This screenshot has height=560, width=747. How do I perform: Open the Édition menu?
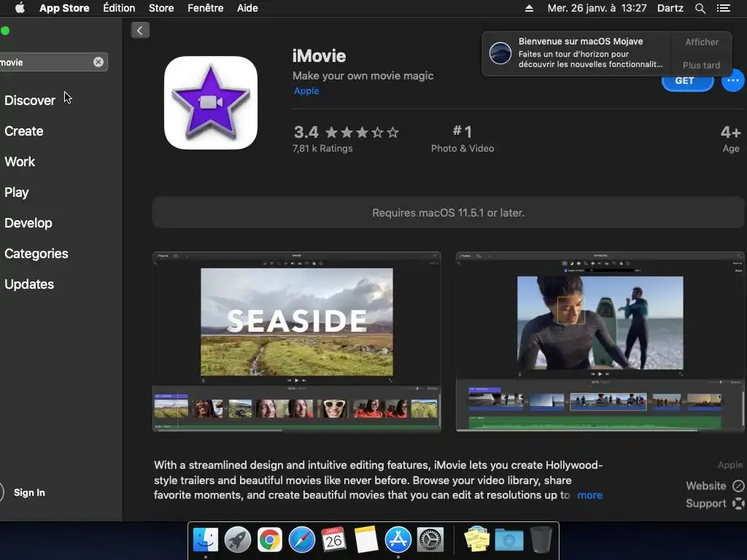119,8
